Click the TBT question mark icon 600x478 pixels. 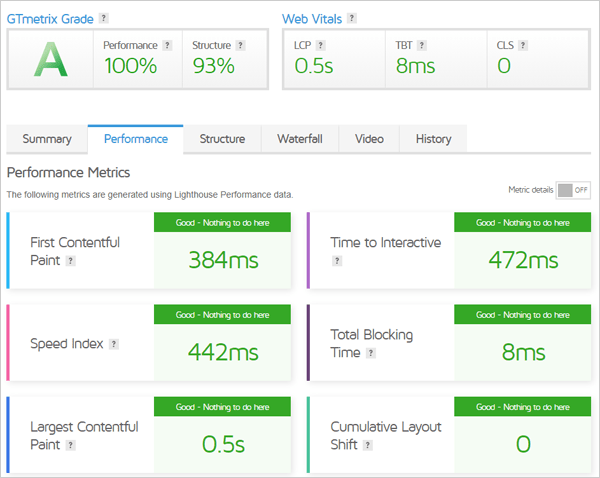(x=421, y=45)
